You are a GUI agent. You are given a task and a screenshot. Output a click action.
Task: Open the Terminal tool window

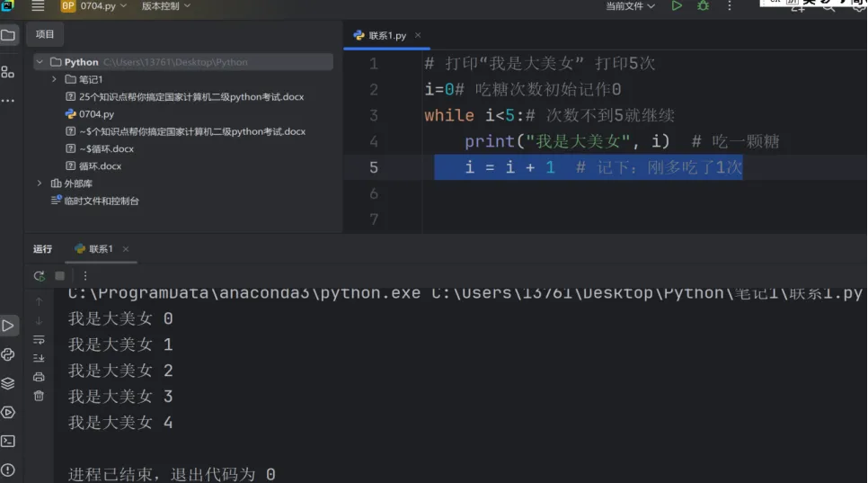[8, 442]
